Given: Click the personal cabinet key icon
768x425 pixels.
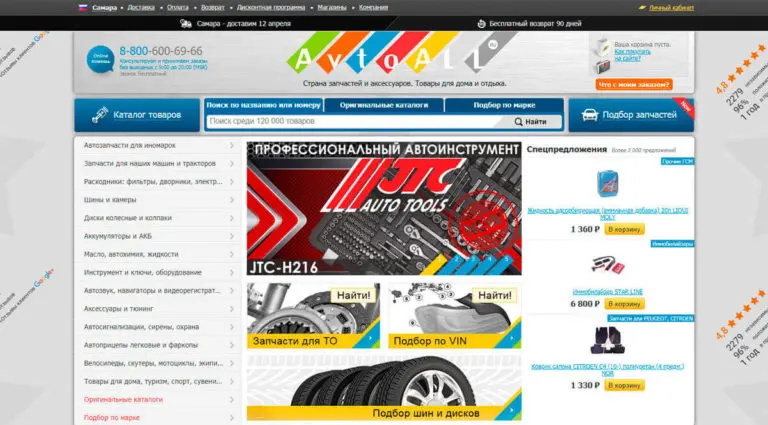Looking at the screenshot, I should coord(642,8).
